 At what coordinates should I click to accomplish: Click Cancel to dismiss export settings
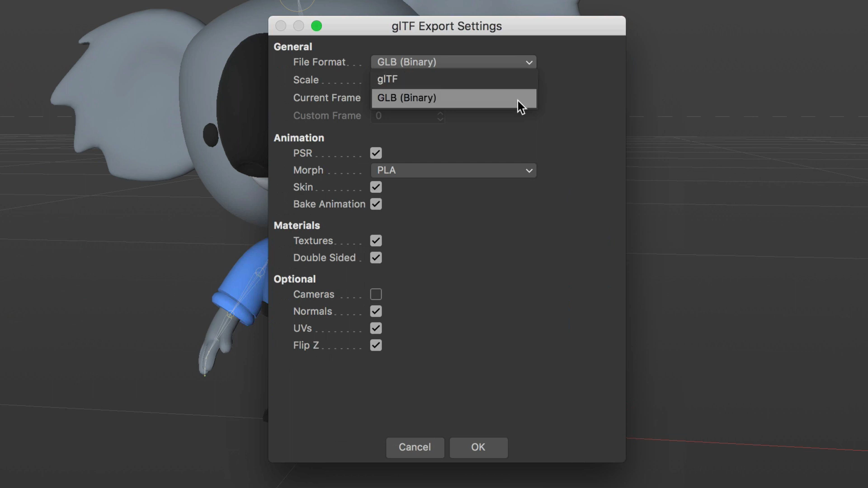click(x=415, y=447)
